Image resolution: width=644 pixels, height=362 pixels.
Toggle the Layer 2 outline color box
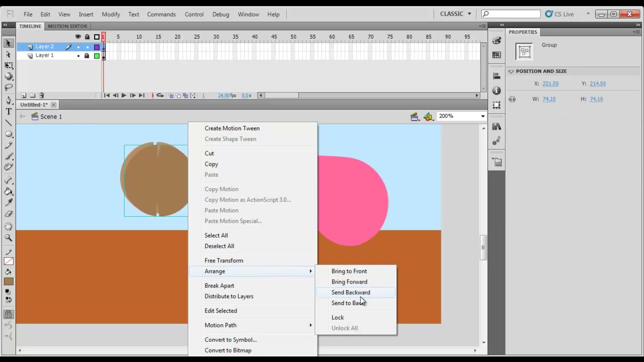[97, 47]
